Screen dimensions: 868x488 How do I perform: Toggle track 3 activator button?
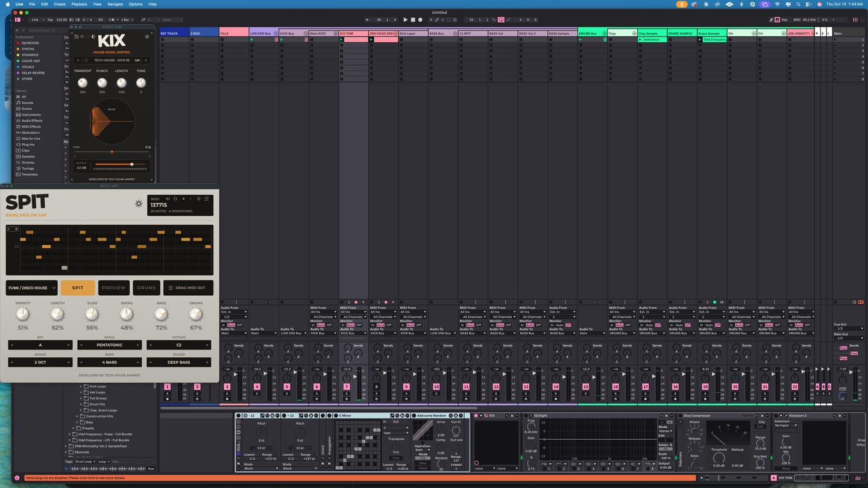(x=227, y=387)
